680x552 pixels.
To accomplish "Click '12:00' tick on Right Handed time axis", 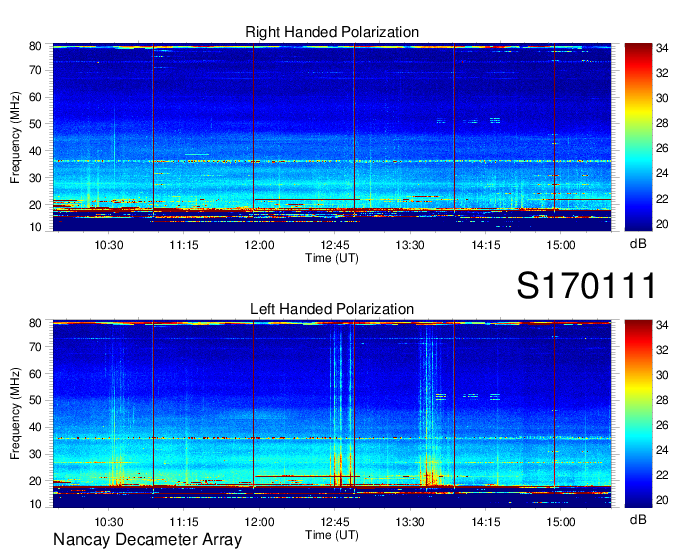I will tap(259, 245).
